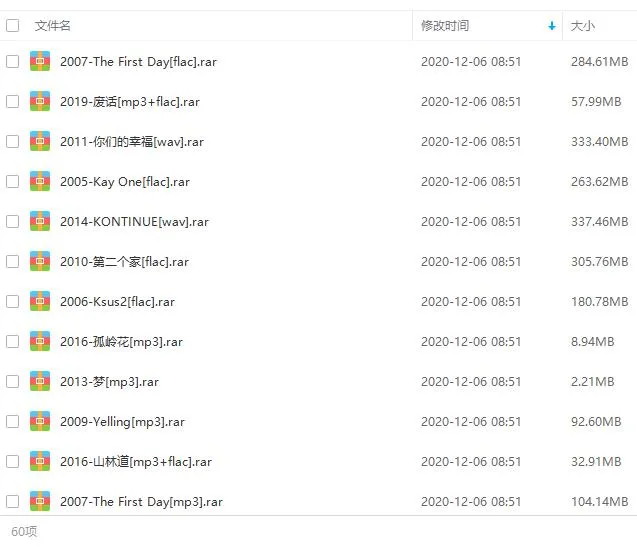Image resolution: width=637 pixels, height=547 pixels.
Task: Click the archive icon of 2006-Ksus2[flac].rar
Action: (x=40, y=301)
